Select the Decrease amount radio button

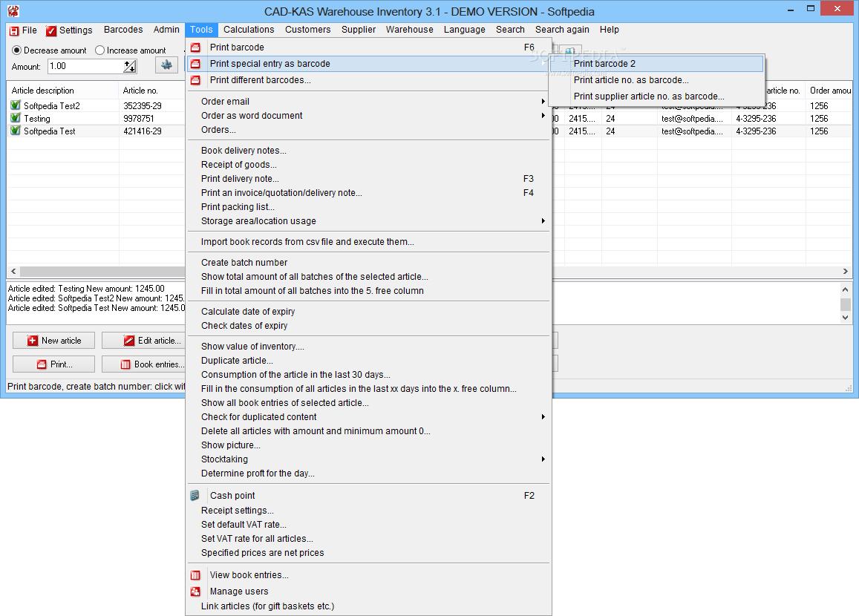pyautogui.click(x=16, y=50)
